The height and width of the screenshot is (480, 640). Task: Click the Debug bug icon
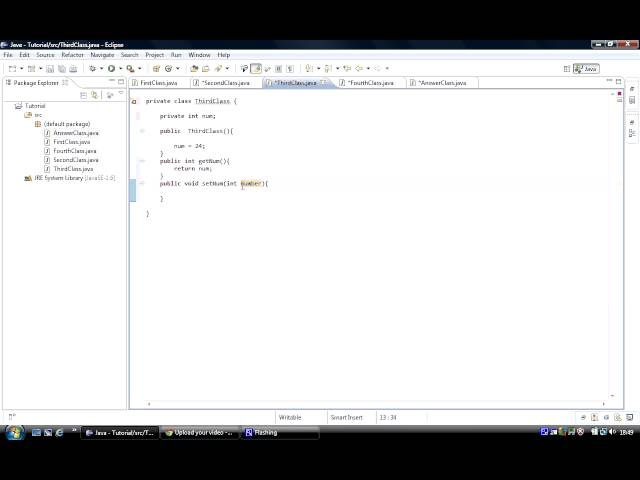coord(93,69)
